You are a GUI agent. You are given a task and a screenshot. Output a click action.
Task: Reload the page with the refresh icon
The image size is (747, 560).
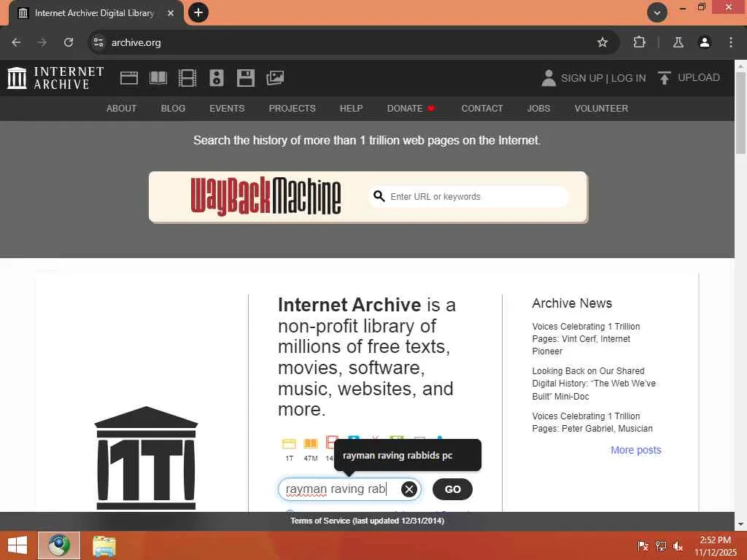tap(69, 42)
